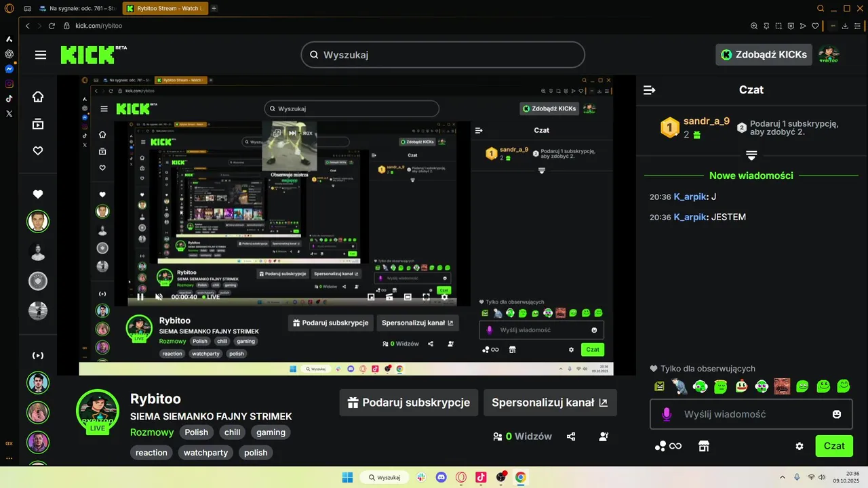Expand the chat leaderboard chevron
868x488 pixels.
coord(751,156)
